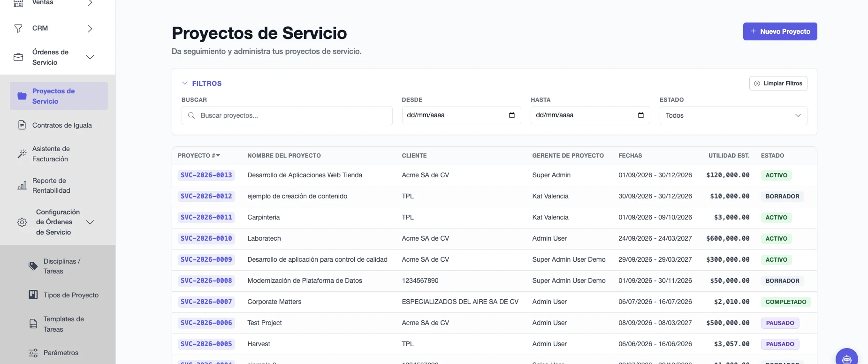This screenshot has height=364, width=868.
Task: Click the Configuración gear icon
Action: [22, 222]
